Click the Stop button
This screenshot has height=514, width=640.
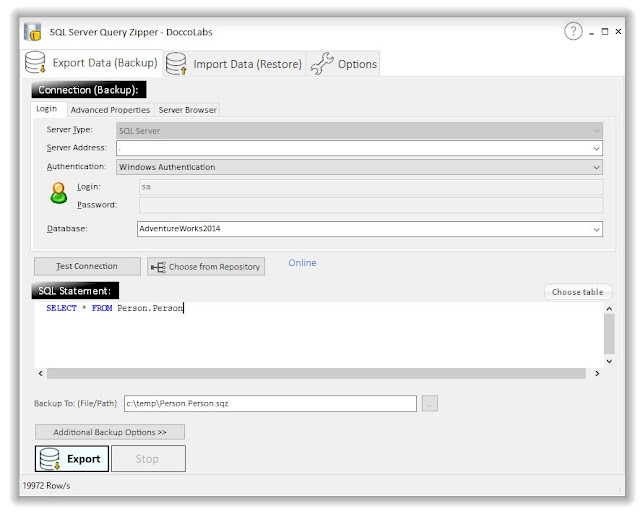point(148,458)
